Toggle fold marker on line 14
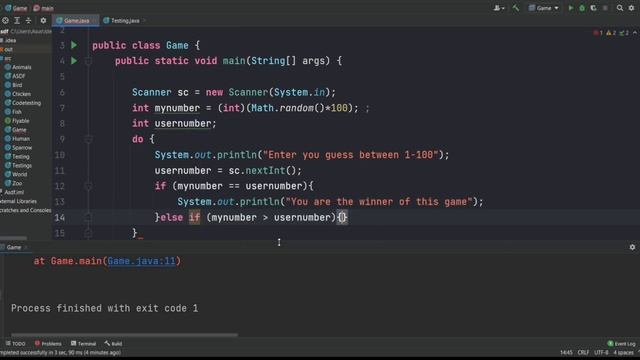 [88, 218]
